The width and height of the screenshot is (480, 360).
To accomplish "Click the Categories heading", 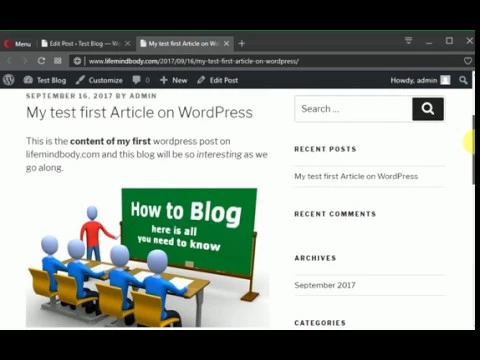I will pyautogui.click(x=320, y=323).
